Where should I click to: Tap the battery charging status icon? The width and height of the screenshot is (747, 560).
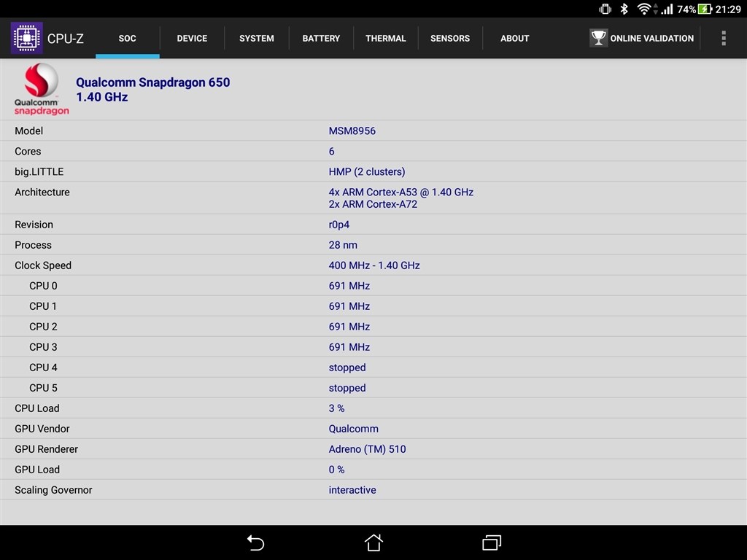point(705,9)
